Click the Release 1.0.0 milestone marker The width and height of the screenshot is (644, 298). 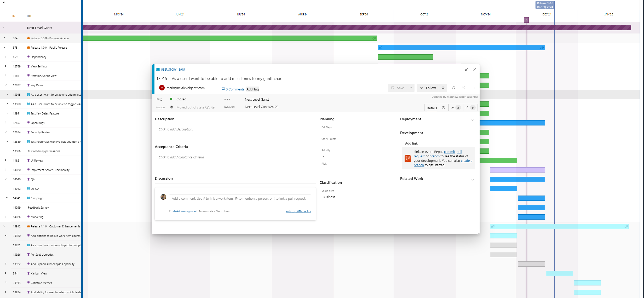pyautogui.click(x=545, y=5)
